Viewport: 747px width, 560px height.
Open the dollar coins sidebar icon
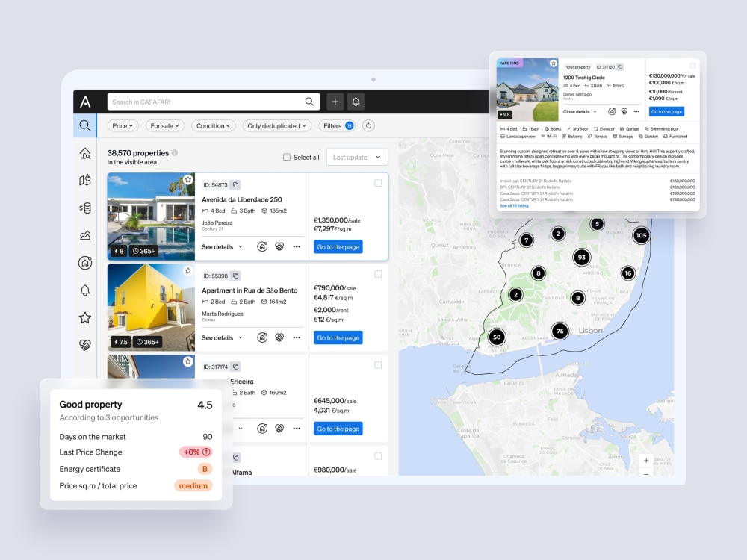click(x=85, y=208)
